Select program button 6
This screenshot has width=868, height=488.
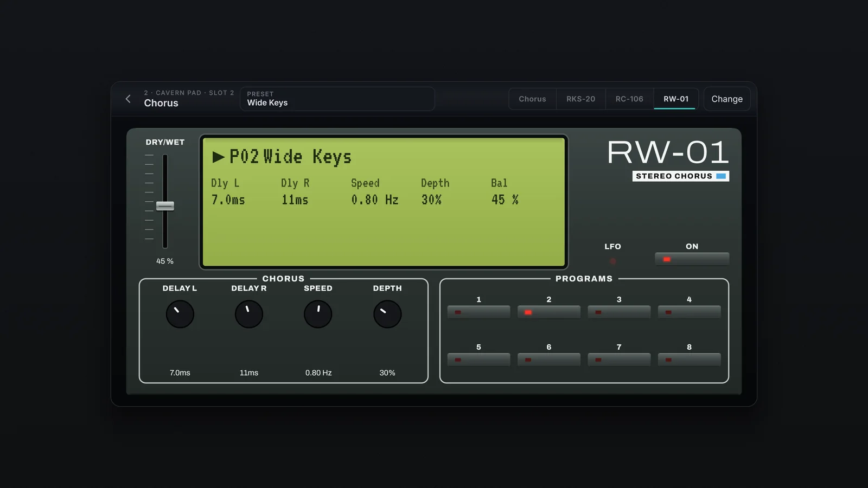(x=548, y=359)
